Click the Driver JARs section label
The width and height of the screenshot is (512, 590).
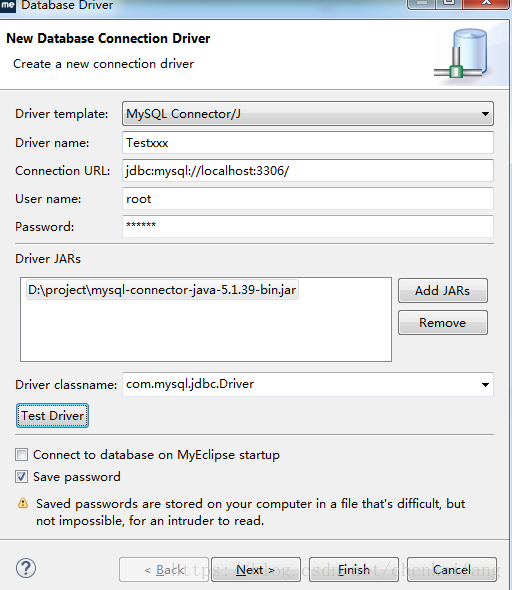(48, 259)
